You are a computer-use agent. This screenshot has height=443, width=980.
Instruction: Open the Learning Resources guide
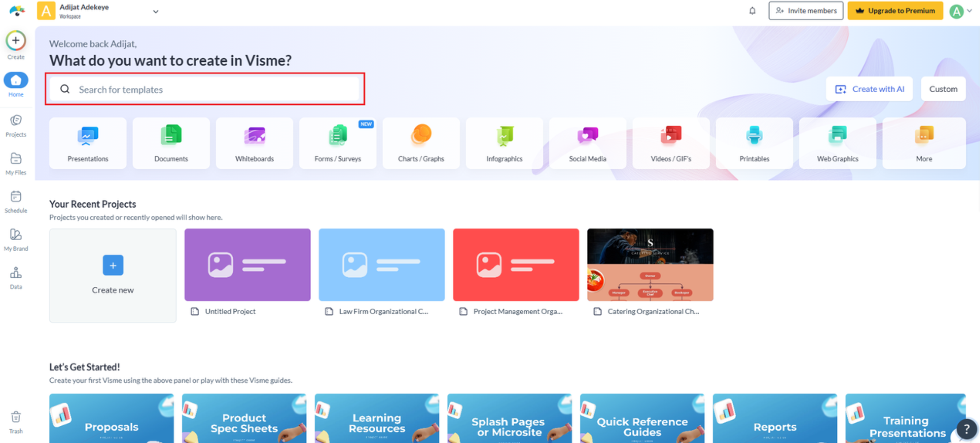(x=377, y=418)
